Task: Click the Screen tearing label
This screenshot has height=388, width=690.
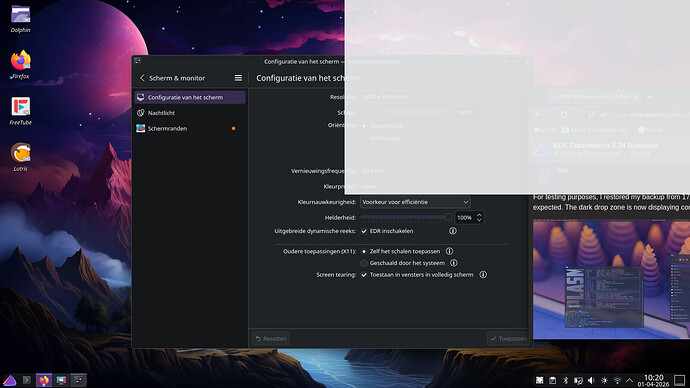Action: point(336,275)
